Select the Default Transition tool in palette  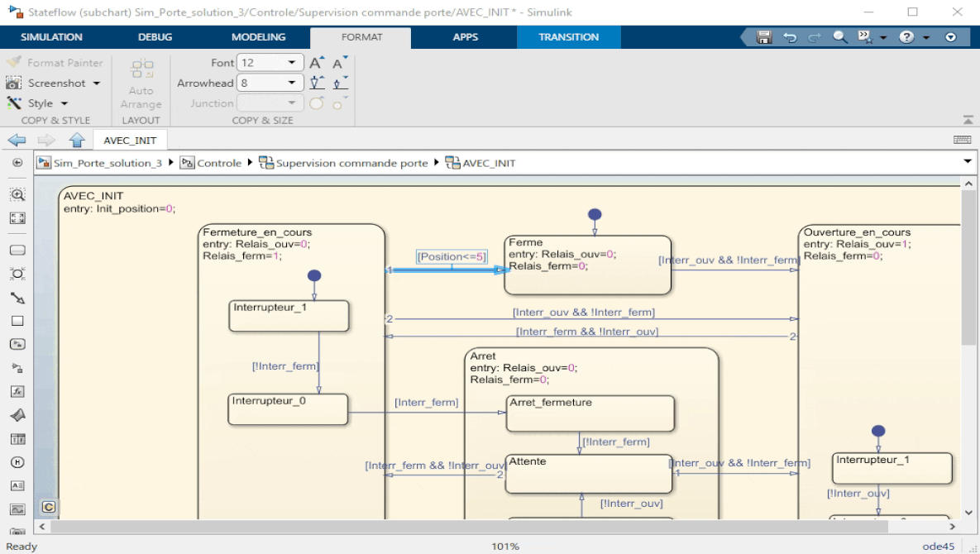[17, 298]
